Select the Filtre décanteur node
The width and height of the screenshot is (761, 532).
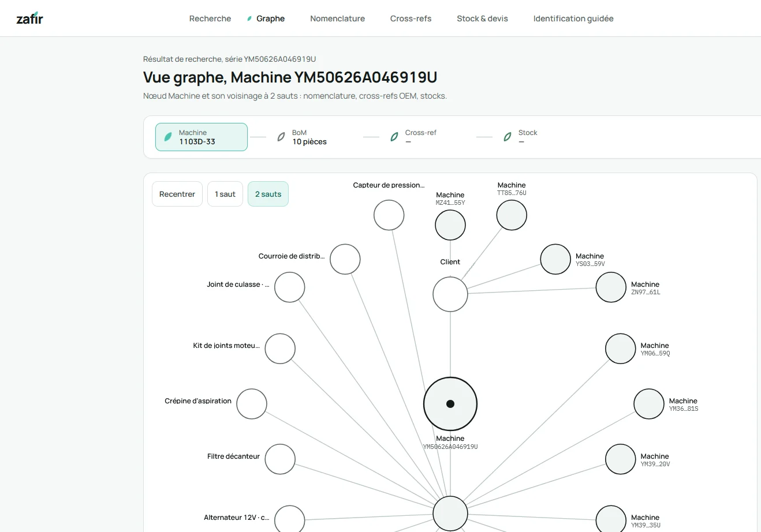click(x=280, y=459)
